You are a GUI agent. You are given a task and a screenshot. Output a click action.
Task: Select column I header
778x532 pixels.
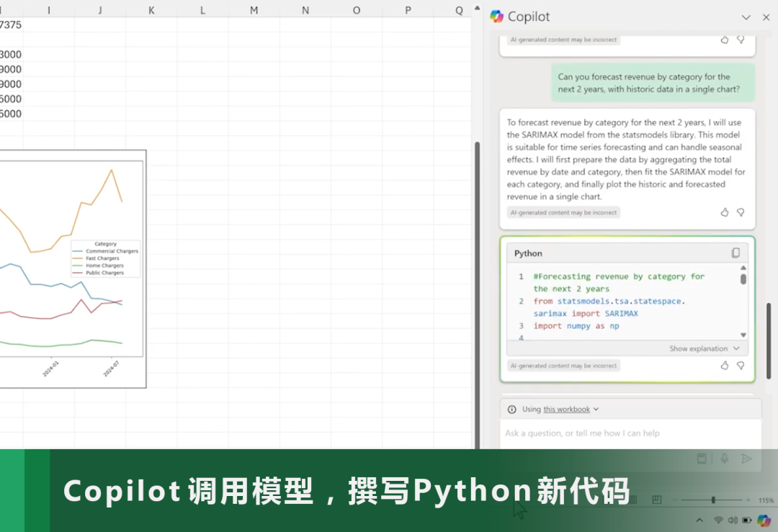(49, 10)
